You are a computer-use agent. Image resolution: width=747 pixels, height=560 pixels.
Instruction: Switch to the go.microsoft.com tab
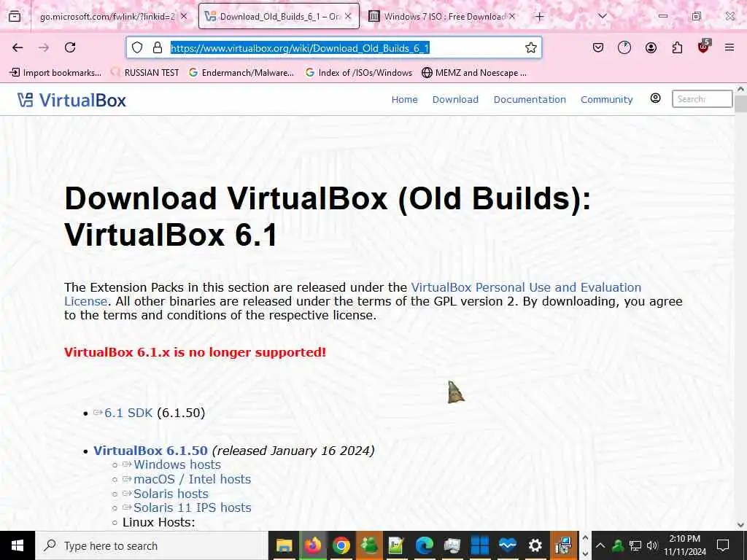click(x=107, y=17)
